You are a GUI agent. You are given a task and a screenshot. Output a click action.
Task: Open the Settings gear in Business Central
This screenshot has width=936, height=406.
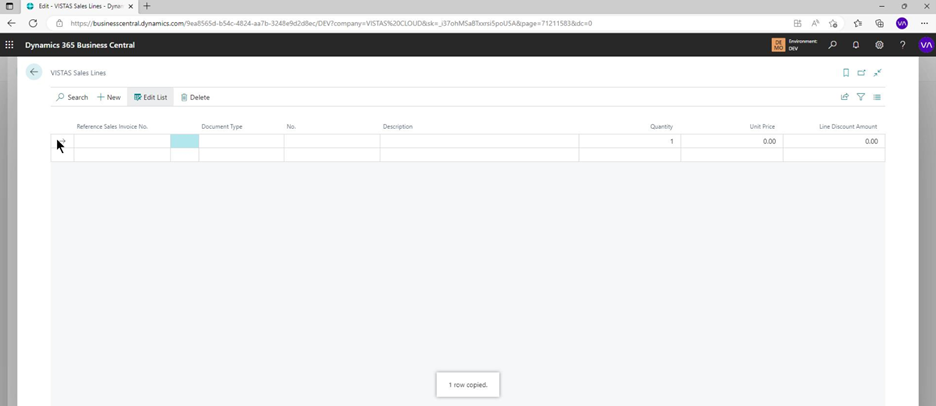pyautogui.click(x=879, y=45)
